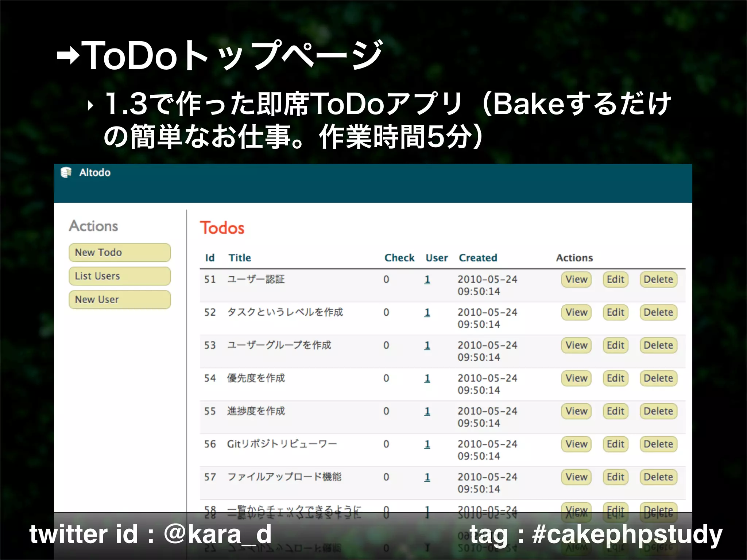This screenshot has width=747, height=560.
Task: Edit todo 57 row
Action: (x=615, y=477)
